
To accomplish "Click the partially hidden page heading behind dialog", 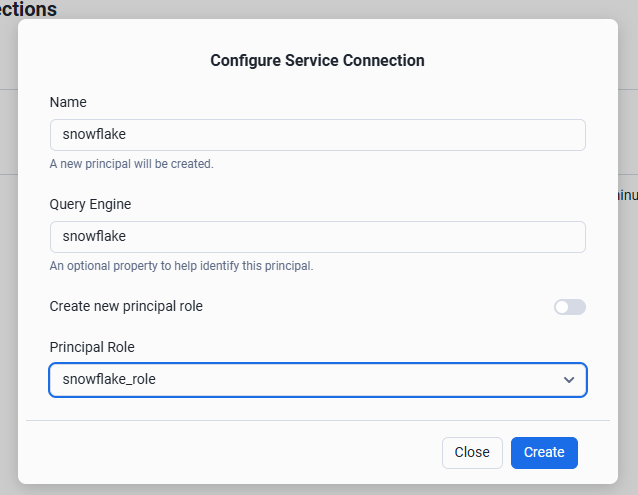I will point(29,9).
